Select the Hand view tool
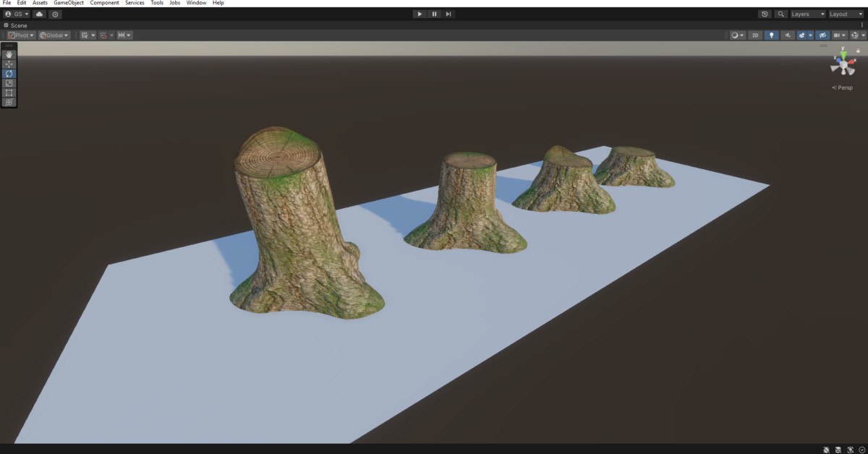This screenshot has height=454, width=868. tap(9, 55)
